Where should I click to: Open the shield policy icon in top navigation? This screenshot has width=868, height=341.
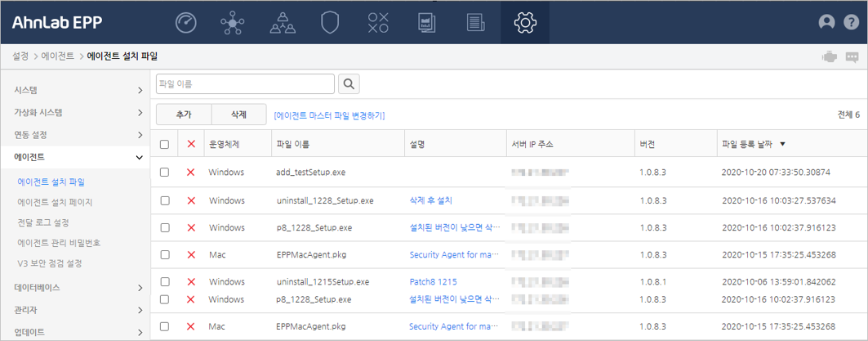[329, 23]
